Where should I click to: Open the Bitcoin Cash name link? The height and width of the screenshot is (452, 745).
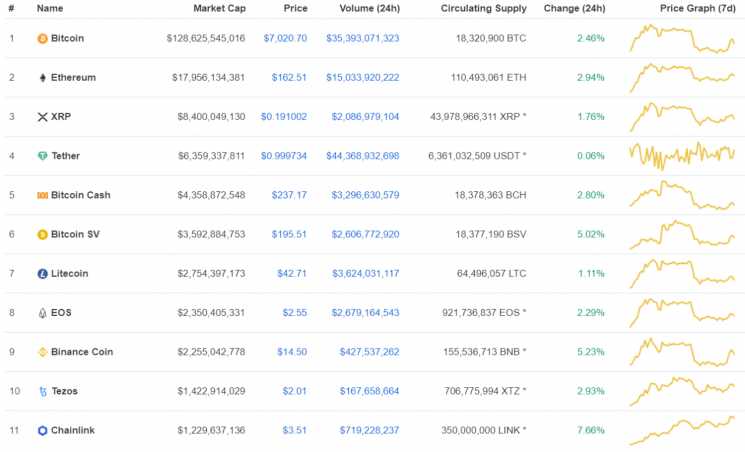81,195
